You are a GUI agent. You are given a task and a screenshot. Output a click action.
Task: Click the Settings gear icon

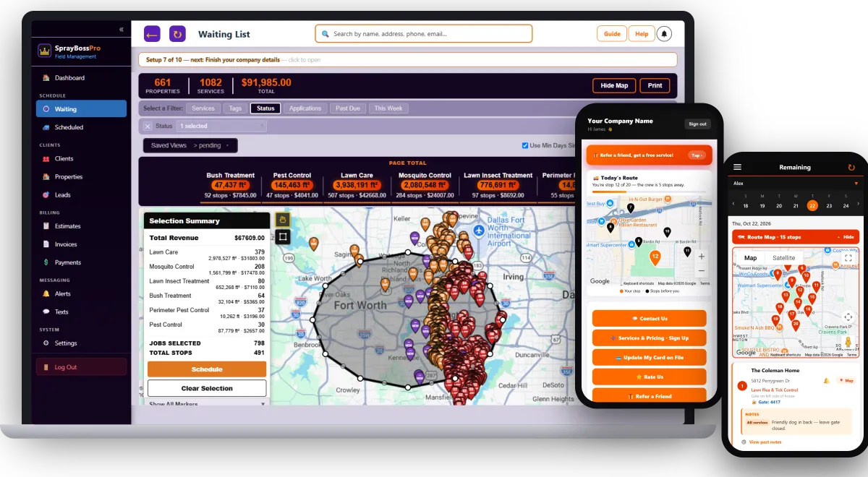pyautogui.click(x=46, y=343)
